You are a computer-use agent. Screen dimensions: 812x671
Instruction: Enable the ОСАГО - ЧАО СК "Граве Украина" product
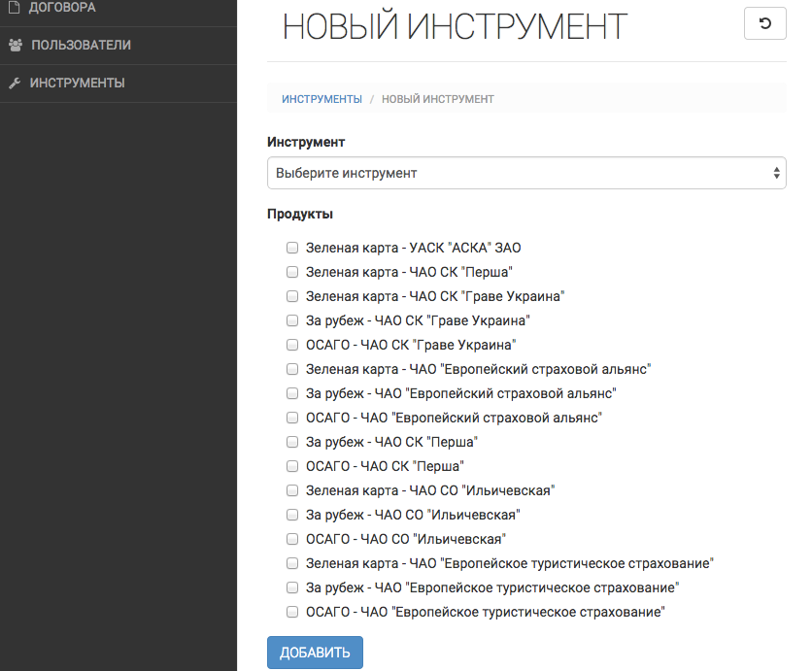291,344
